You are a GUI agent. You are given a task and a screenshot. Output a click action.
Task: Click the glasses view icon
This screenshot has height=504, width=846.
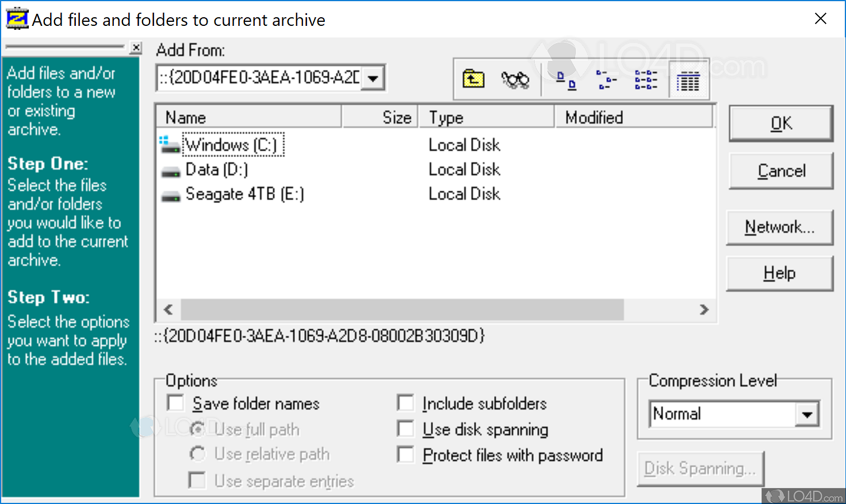pyautogui.click(x=515, y=80)
